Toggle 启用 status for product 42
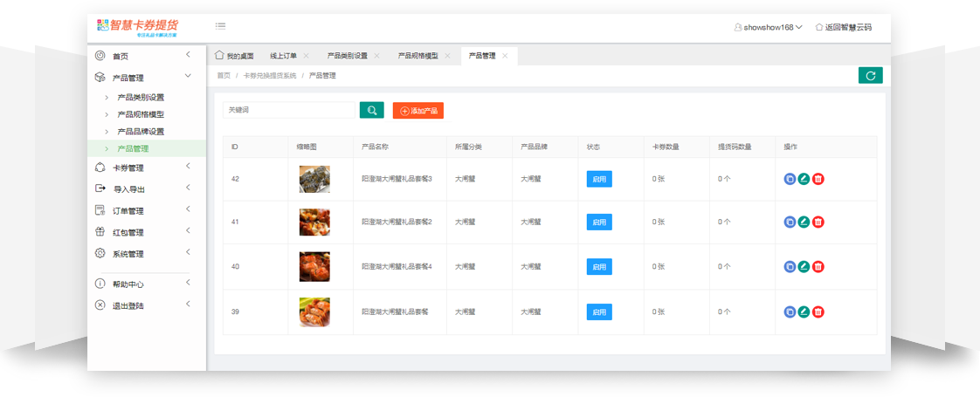 point(599,179)
